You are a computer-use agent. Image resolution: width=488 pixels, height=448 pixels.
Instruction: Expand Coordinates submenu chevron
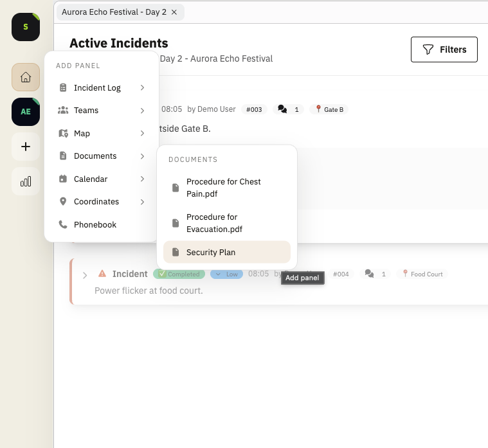(142, 202)
